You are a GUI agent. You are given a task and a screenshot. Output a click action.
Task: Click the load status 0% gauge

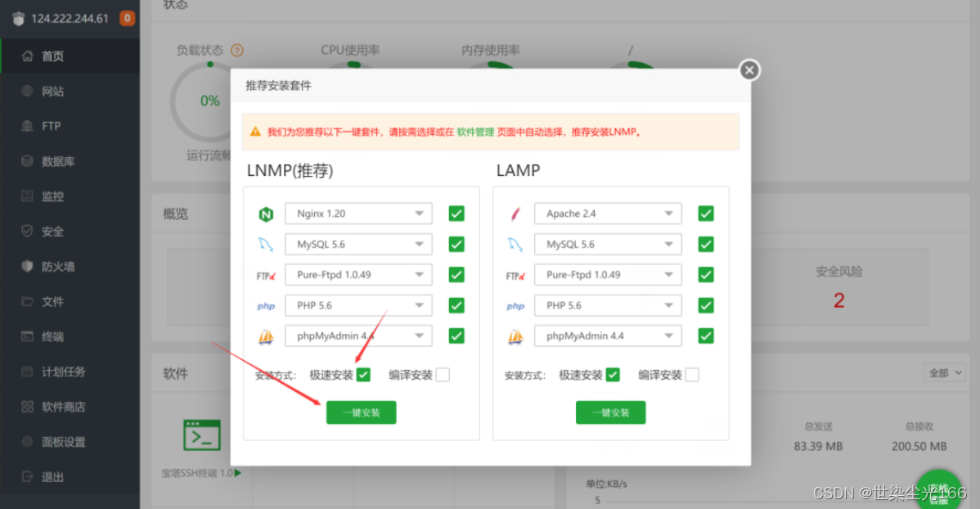[210, 101]
